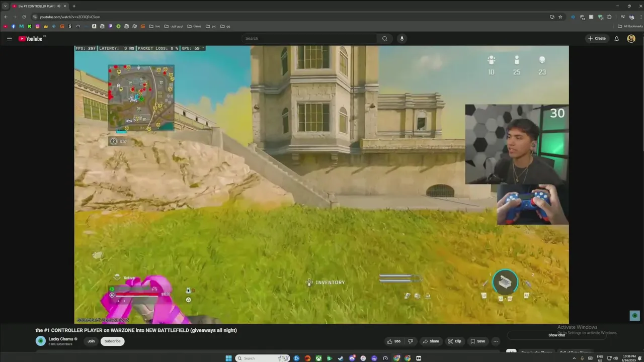This screenshot has height=362, width=644.
Task: Open the All Bookmarks folder
Action: 630,26
